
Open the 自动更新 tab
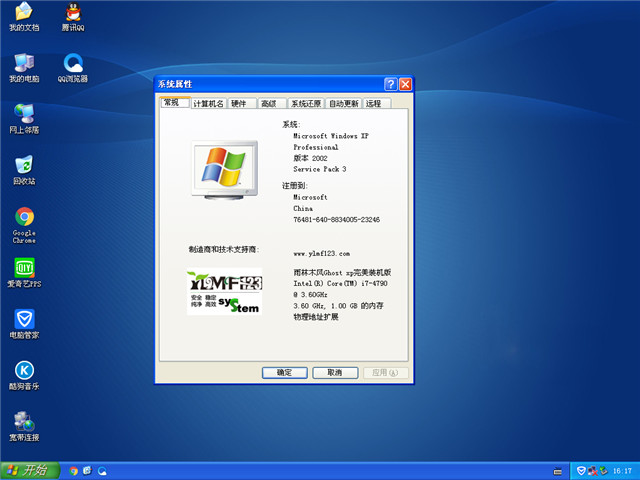point(344,104)
